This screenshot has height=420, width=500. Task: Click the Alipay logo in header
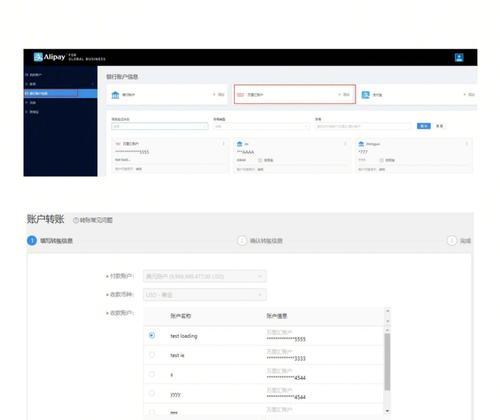[x=49, y=57]
